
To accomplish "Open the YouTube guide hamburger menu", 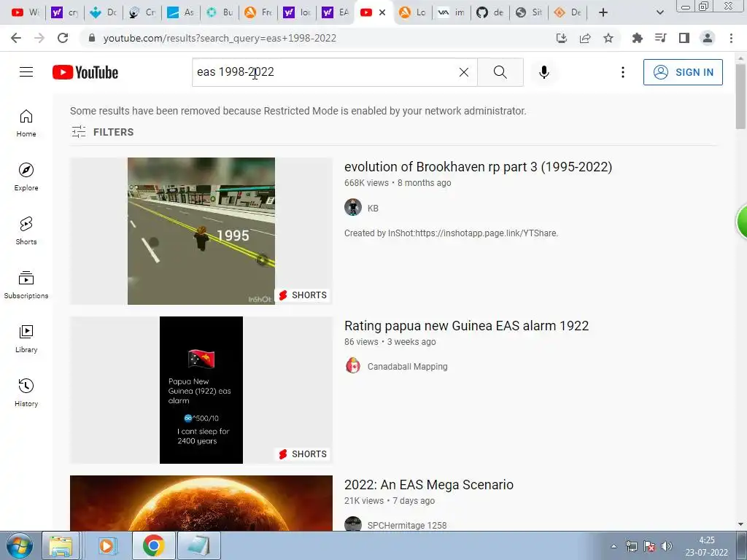I will click(x=26, y=72).
